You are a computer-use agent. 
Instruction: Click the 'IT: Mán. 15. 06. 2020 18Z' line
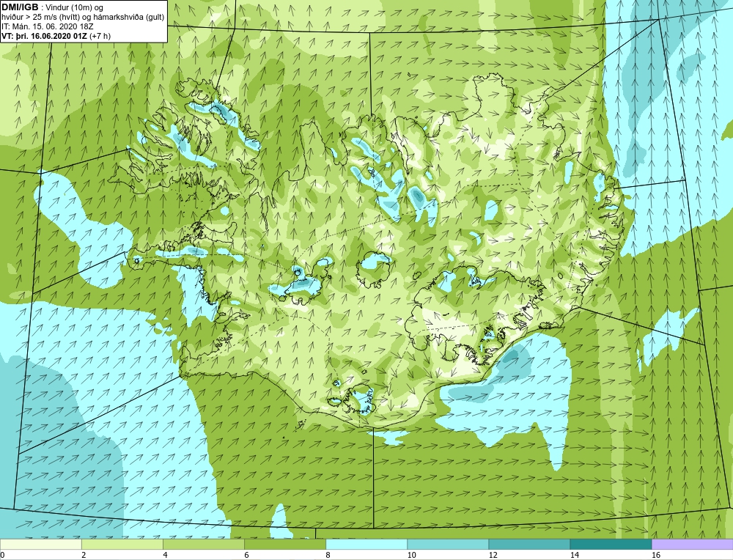click(x=47, y=26)
